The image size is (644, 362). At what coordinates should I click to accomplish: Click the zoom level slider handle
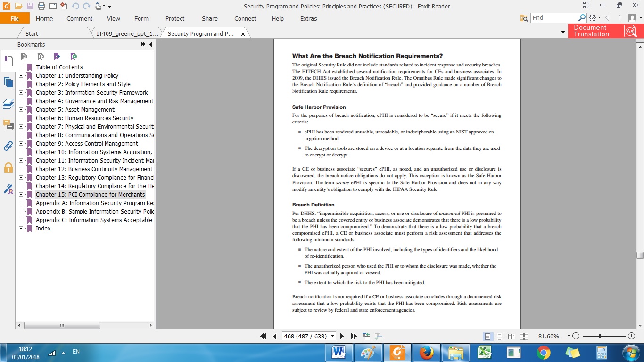599,336
